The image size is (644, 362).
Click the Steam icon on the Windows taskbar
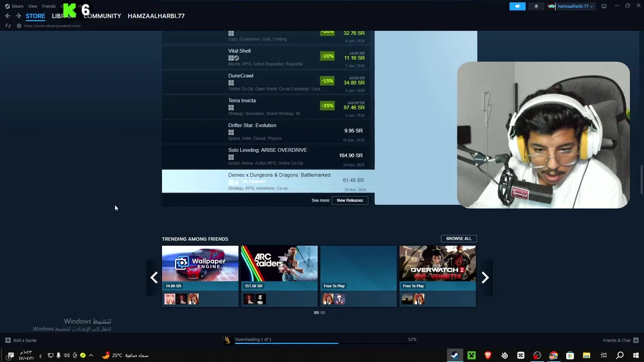[454, 355]
